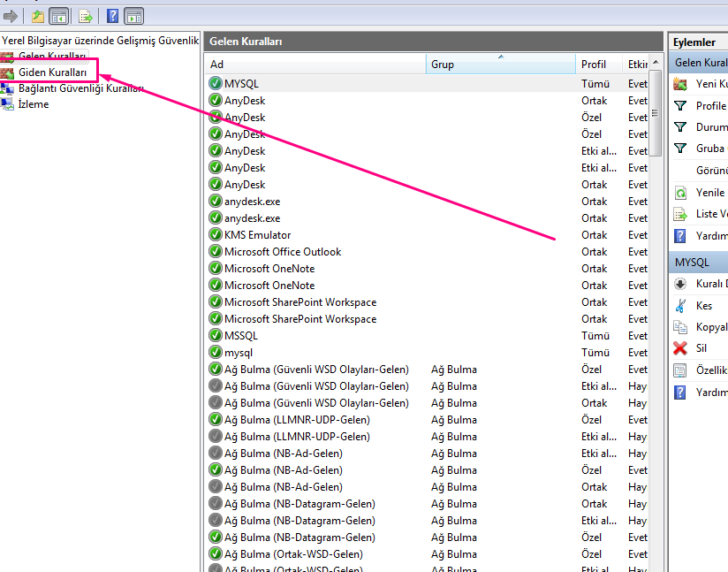Toggle the show/hide action pane toolbar icon

pyautogui.click(x=134, y=16)
